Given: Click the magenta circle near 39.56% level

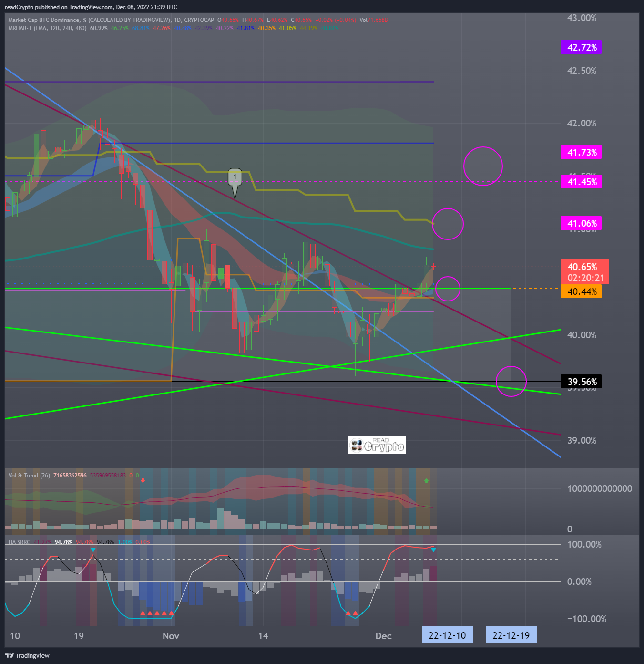Looking at the screenshot, I should [x=511, y=381].
